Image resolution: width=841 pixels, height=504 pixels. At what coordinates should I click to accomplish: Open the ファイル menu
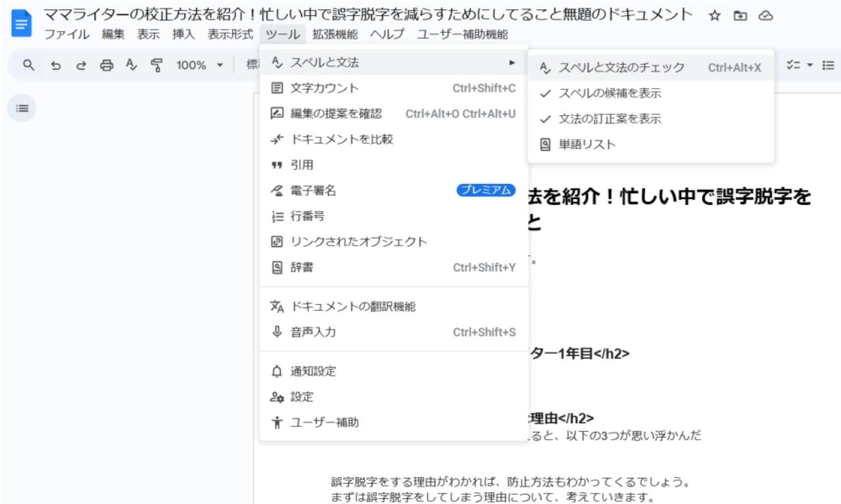tap(68, 34)
